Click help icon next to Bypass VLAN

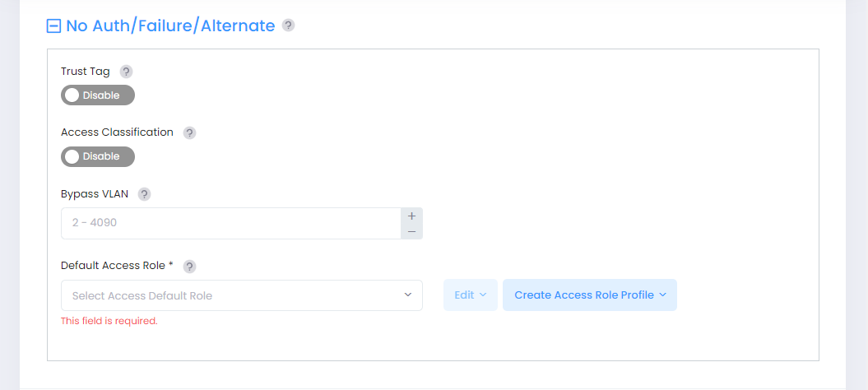(144, 194)
